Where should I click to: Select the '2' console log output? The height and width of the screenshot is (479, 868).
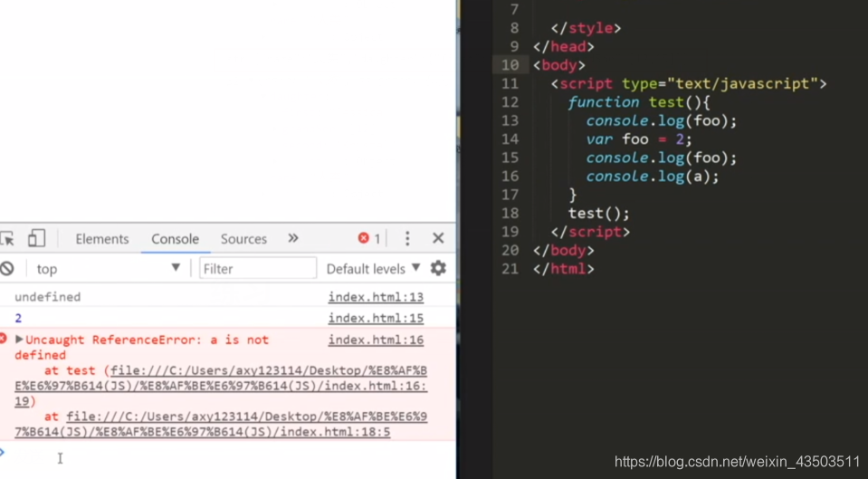[x=18, y=318]
